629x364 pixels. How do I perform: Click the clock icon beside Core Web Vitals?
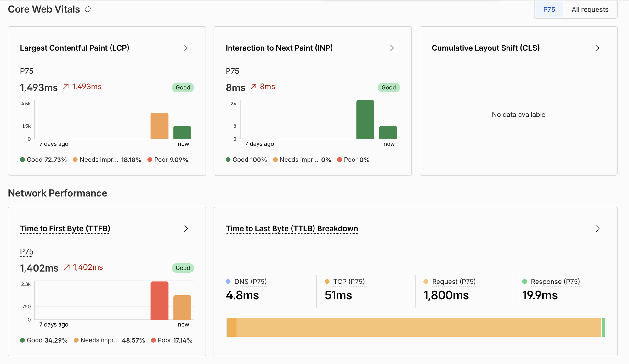(88, 9)
